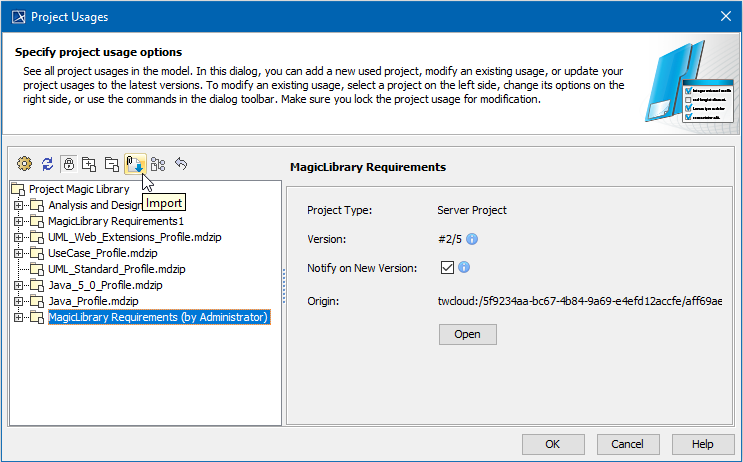Click info icon beside Notify checkbox
743x462 pixels.
(464, 267)
